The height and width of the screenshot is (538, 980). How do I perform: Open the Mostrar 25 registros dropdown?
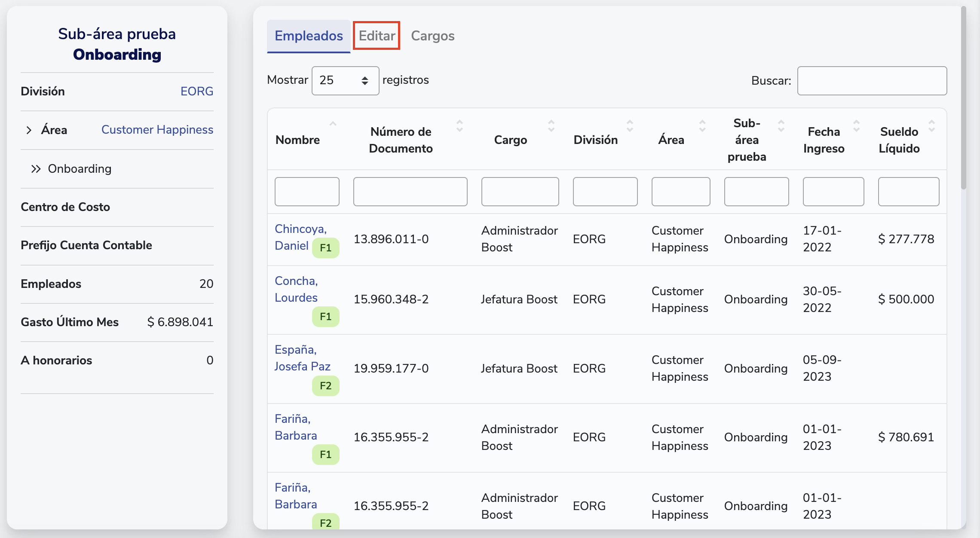pos(345,80)
